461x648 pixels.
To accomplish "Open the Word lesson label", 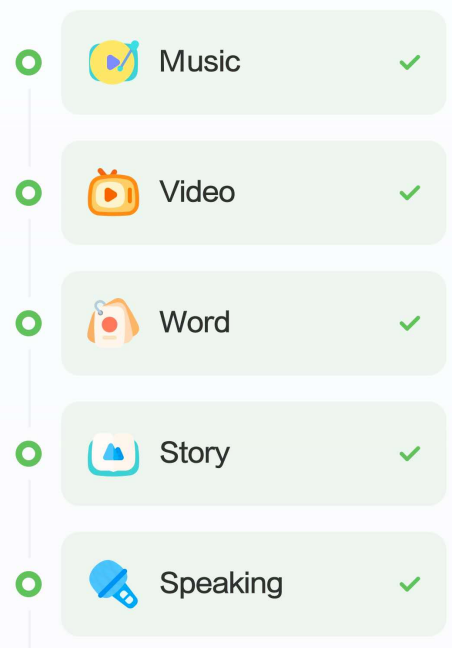I will 195,322.
